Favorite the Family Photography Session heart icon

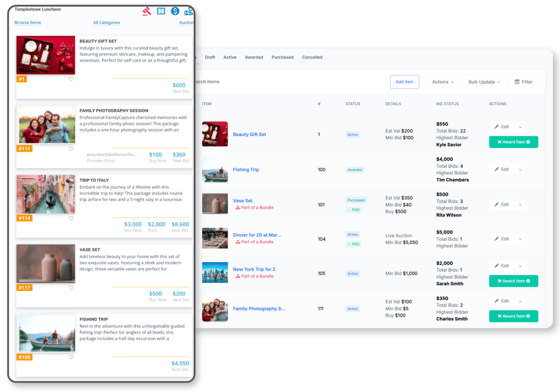(x=71, y=149)
